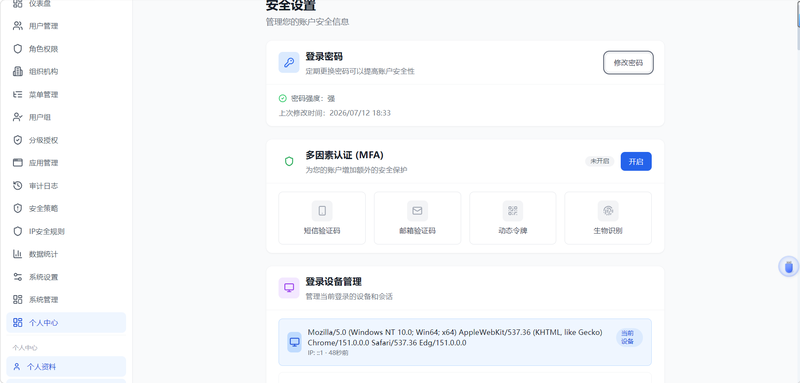
Task: Go to 审计日志 page
Action: [x=66, y=185]
